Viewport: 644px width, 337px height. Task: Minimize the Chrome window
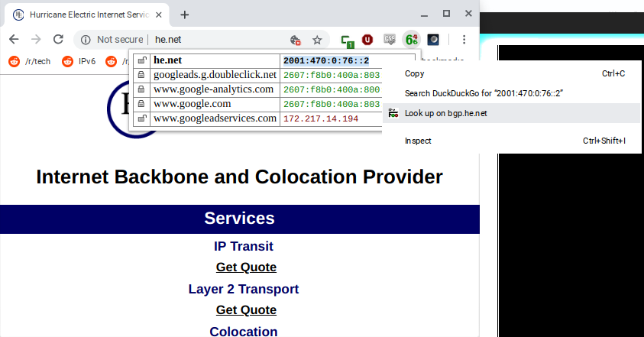point(424,15)
